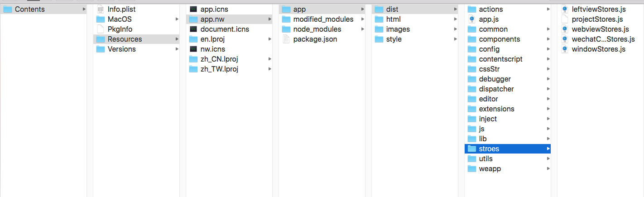The image size is (644, 197).
Task: Click the nw.icns file icon
Action: point(193,49)
